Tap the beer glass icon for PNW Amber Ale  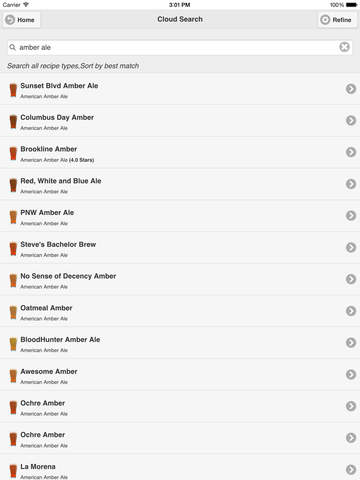click(x=13, y=217)
